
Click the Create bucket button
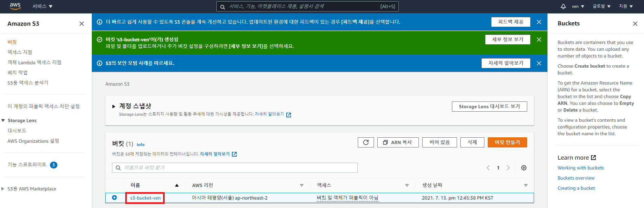507,142
